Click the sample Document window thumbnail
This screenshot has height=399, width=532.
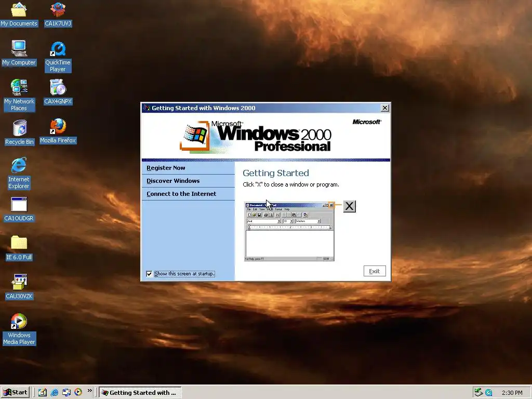point(289,232)
